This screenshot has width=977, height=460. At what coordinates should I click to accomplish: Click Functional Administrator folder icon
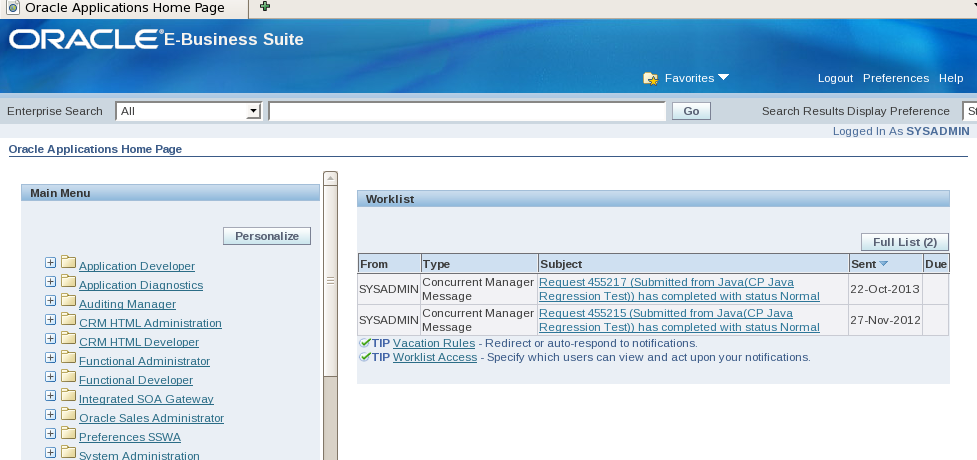(68, 357)
